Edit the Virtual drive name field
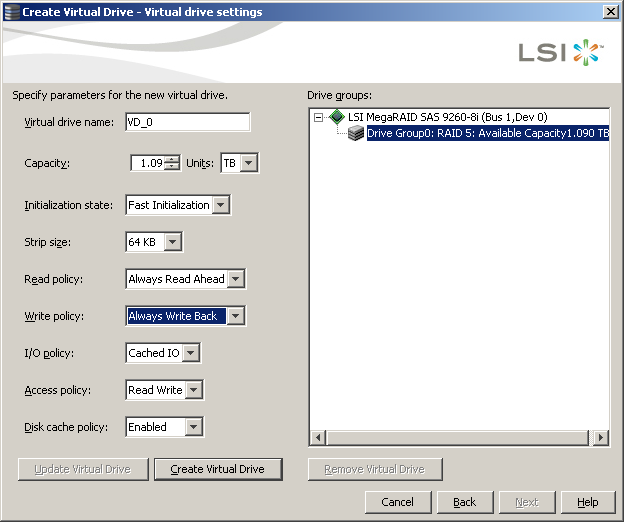The width and height of the screenshot is (624, 522). click(x=187, y=122)
